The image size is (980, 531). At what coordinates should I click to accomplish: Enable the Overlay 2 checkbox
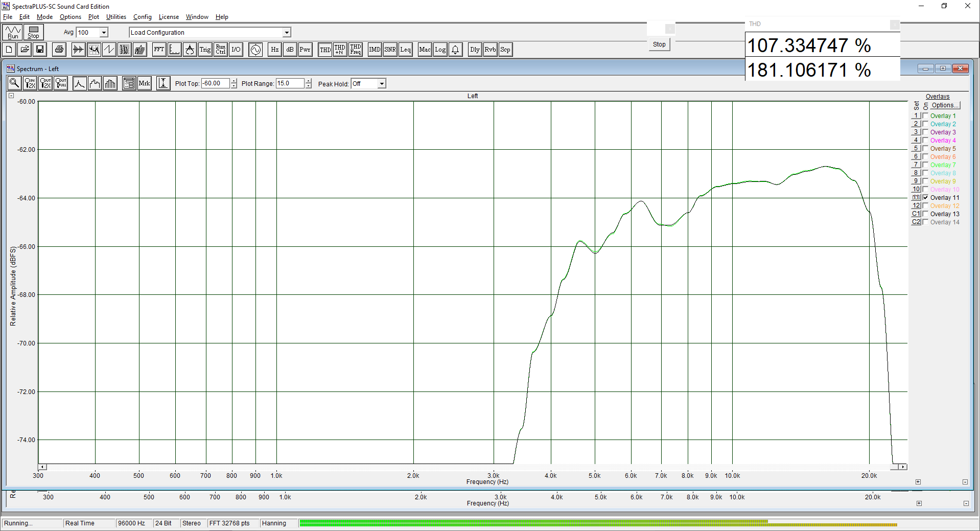(925, 124)
